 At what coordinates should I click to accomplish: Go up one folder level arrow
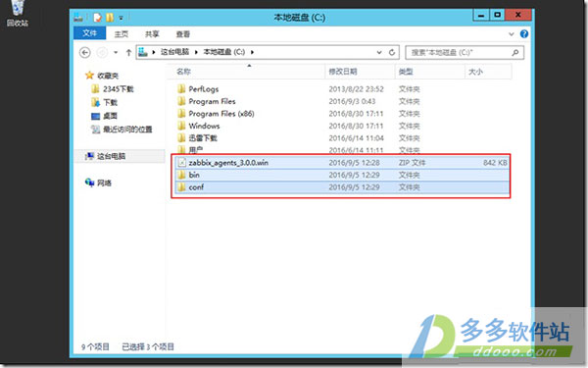point(128,53)
